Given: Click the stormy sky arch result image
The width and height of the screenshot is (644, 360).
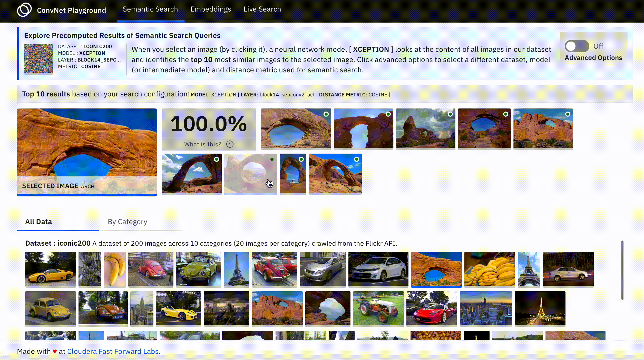Looking at the screenshot, I should point(425,128).
